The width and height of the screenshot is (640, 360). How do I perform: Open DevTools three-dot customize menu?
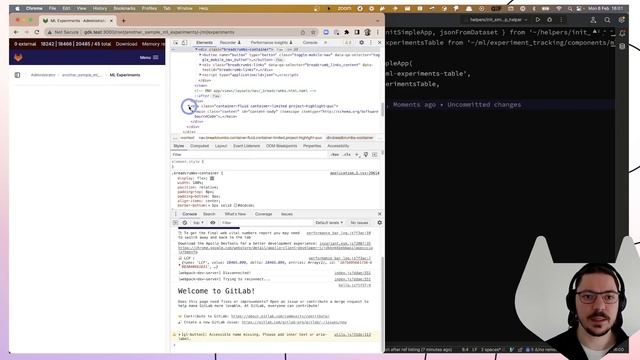click(x=371, y=42)
